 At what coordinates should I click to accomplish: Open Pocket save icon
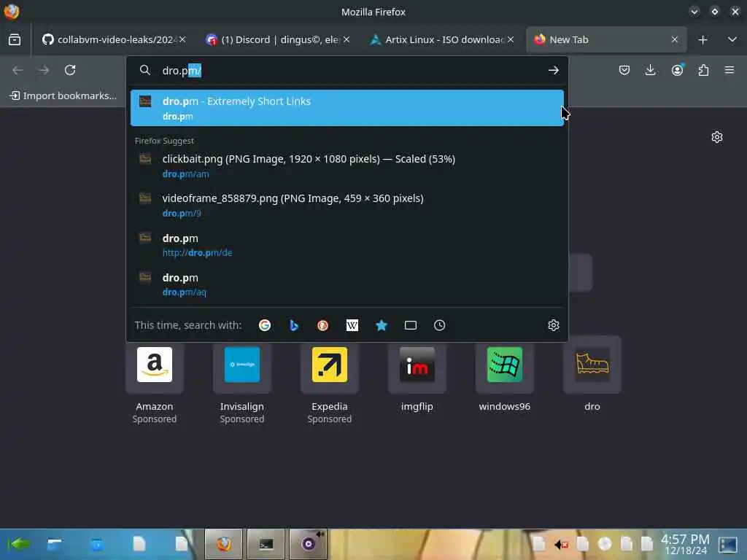[624, 71]
